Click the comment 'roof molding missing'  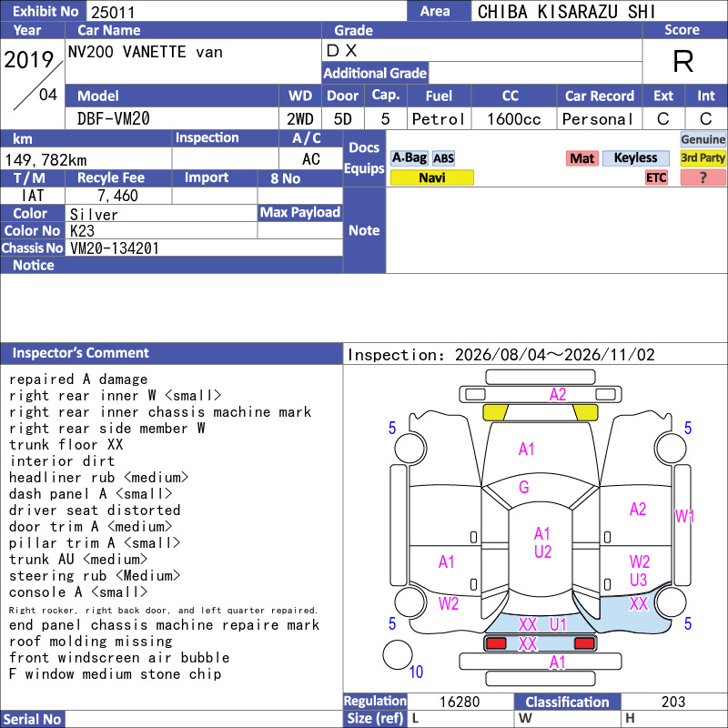[90, 642]
